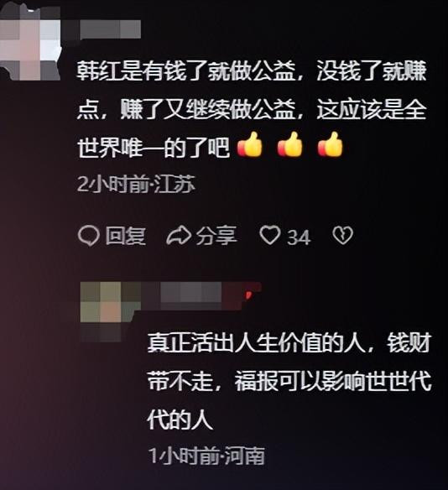Open the first commenter's blurred username
This screenshot has width=448, height=490.
110,29
